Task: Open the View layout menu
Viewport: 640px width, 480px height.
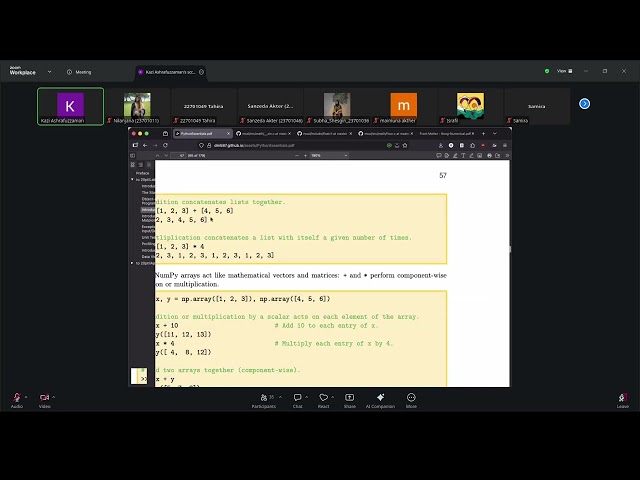Action: [563, 71]
